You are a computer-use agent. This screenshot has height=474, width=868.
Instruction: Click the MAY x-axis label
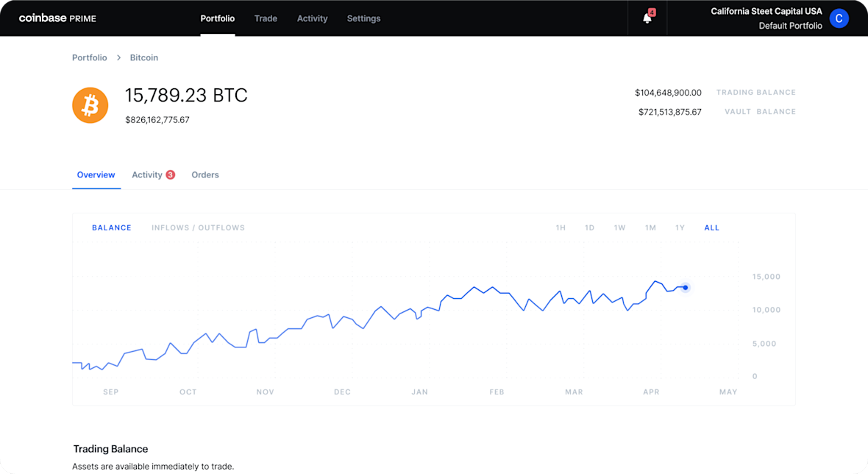[728, 392]
